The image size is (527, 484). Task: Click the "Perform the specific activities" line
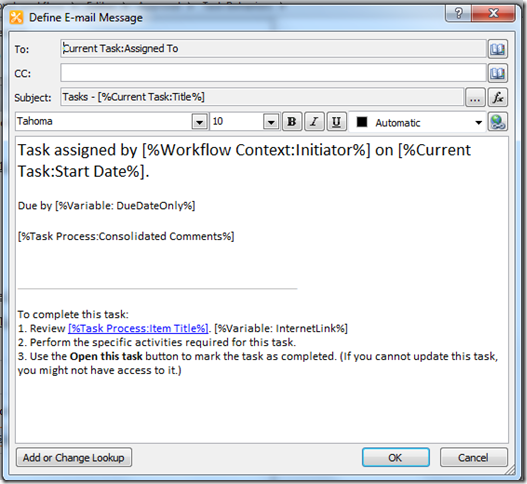[157, 342]
